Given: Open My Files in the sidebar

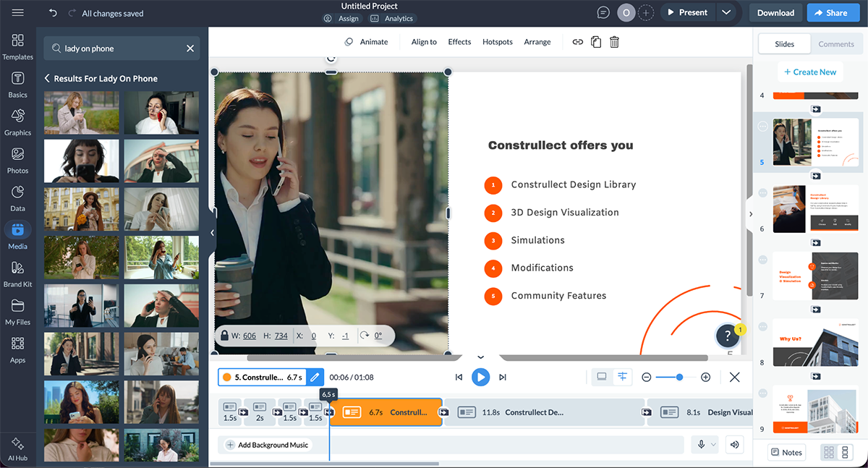Looking at the screenshot, I should [x=17, y=311].
